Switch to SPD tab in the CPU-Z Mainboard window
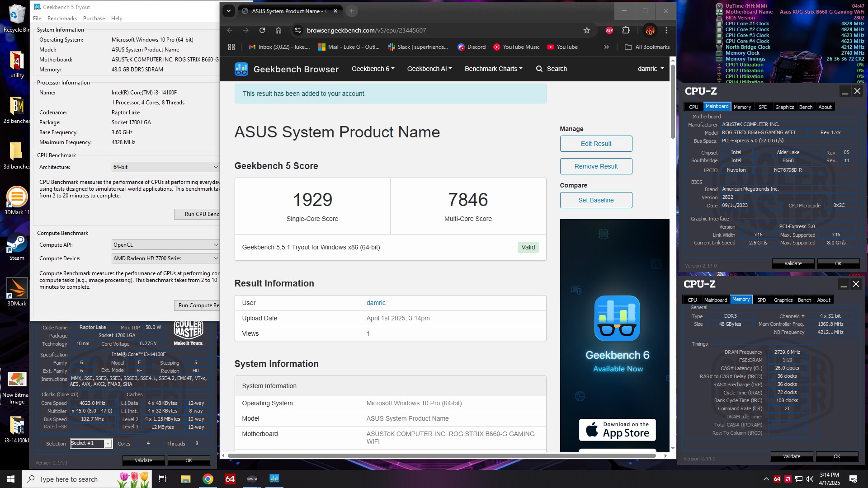The image size is (868, 488). 763,107
